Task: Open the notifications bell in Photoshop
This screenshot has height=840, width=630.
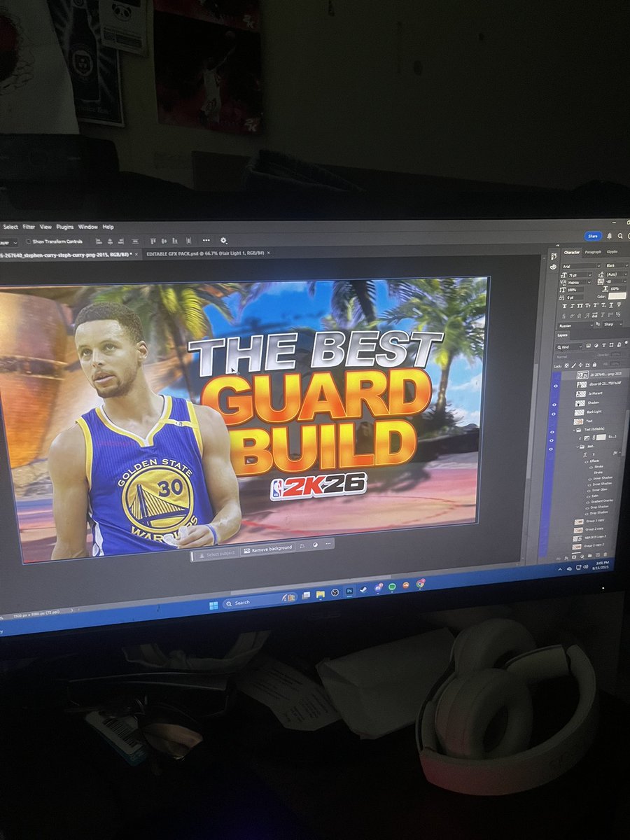Action: 610,236
